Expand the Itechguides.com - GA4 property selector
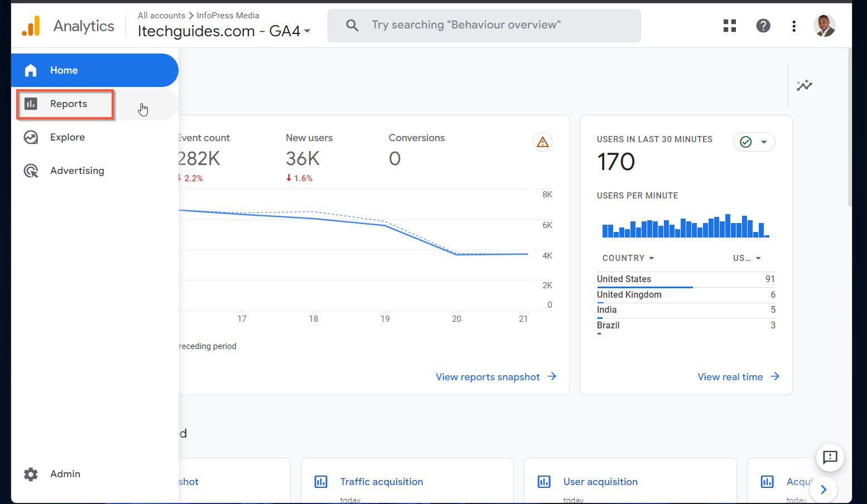The width and height of the screenshot is (867, 504). [224, 31]
